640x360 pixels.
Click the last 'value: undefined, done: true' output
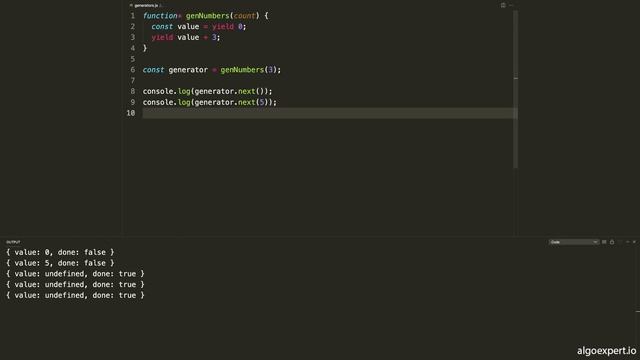click(75, 295)
